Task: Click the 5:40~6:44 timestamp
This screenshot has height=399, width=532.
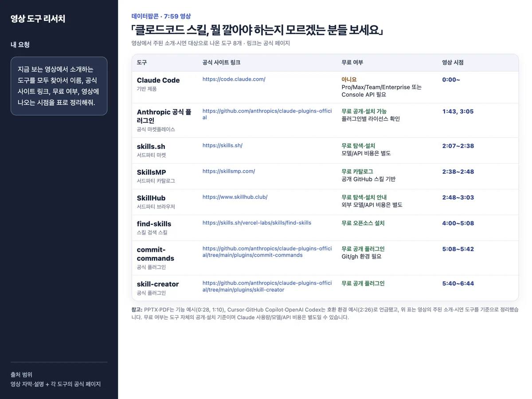Action: pyautogui.click(x=458, y=283)
